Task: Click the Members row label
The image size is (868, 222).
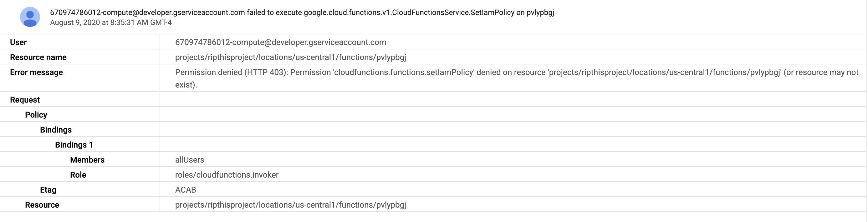Action: (x=87, y=160)
